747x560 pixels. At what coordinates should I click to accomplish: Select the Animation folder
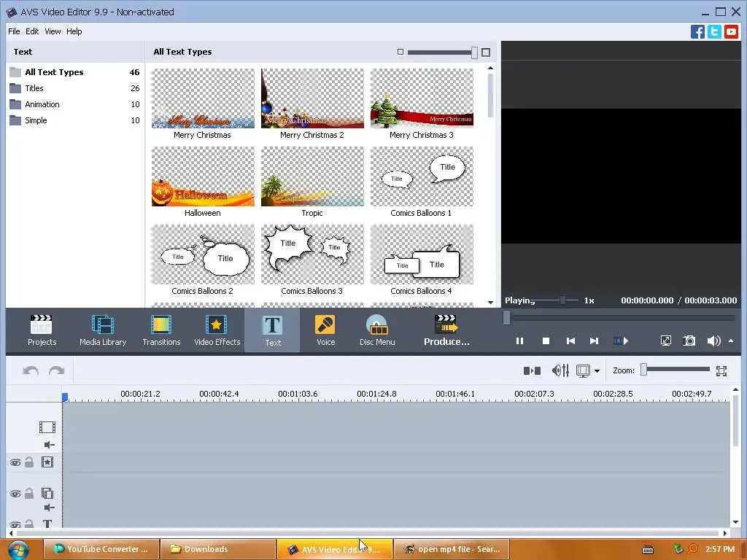coord(75,104)
